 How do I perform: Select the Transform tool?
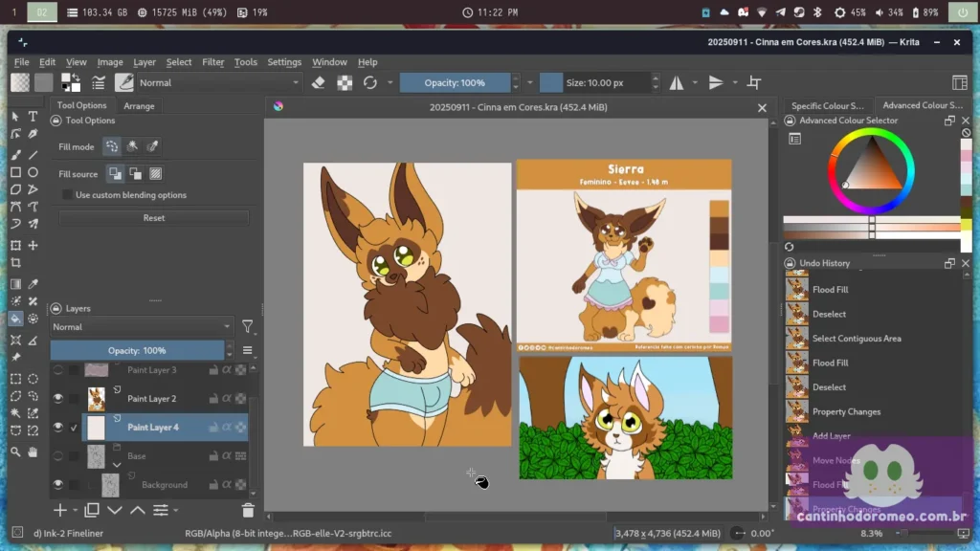(15, 246)
